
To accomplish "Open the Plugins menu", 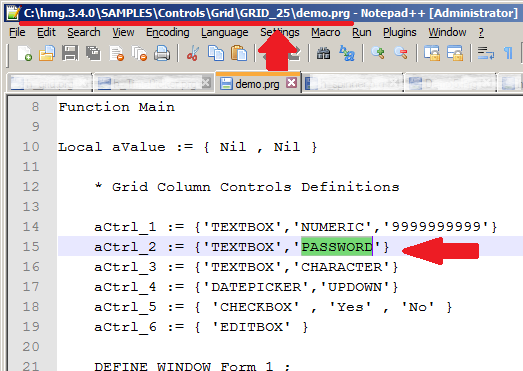I will click(x=400, y=32).
